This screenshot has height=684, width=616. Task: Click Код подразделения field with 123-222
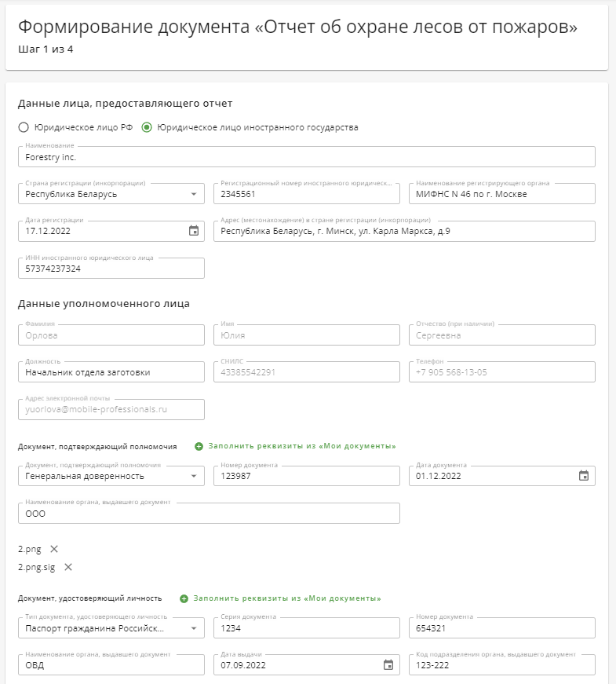[501, 665]
